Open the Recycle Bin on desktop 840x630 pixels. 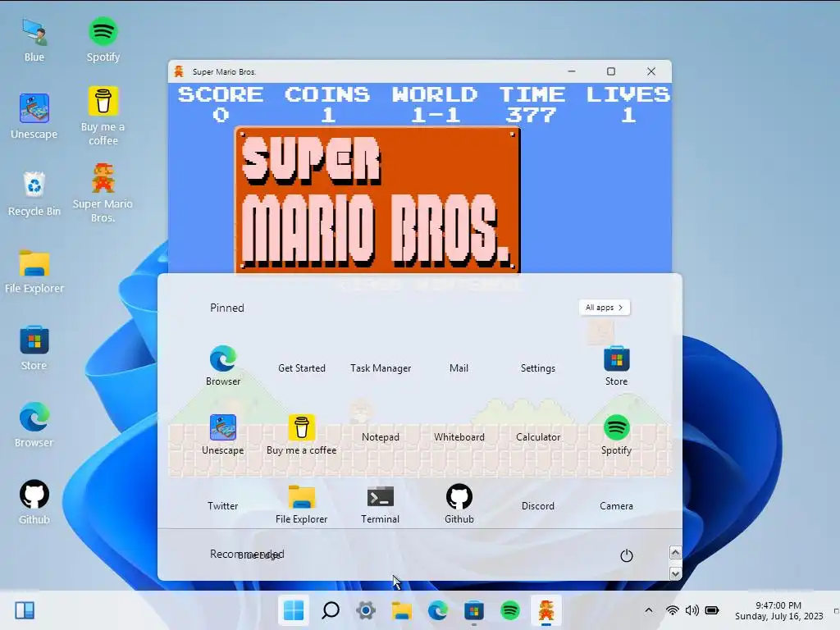(x=34, y=194)
